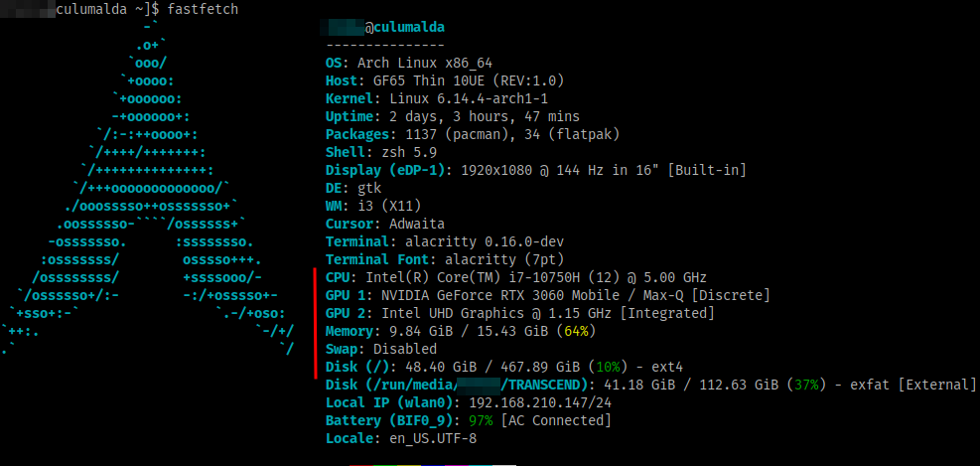Select the value 'en_US.UTF-8'
The width and height of the screenshot is (980, 466).
click(433, 438)
